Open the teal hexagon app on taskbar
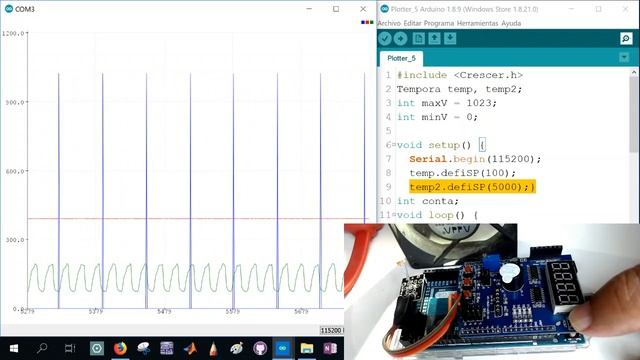The height and width of the screenshot is (360, 640). (x=97, y=349)
